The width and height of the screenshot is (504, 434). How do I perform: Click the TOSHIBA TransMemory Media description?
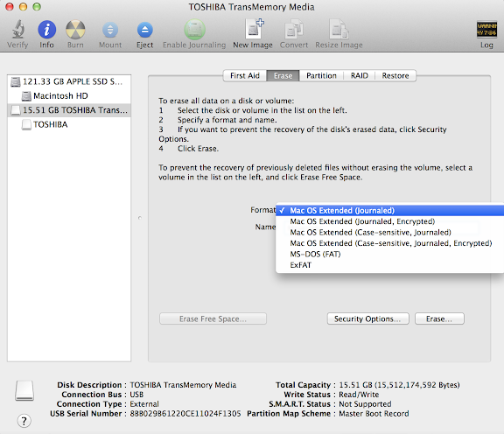pos(183,385)
